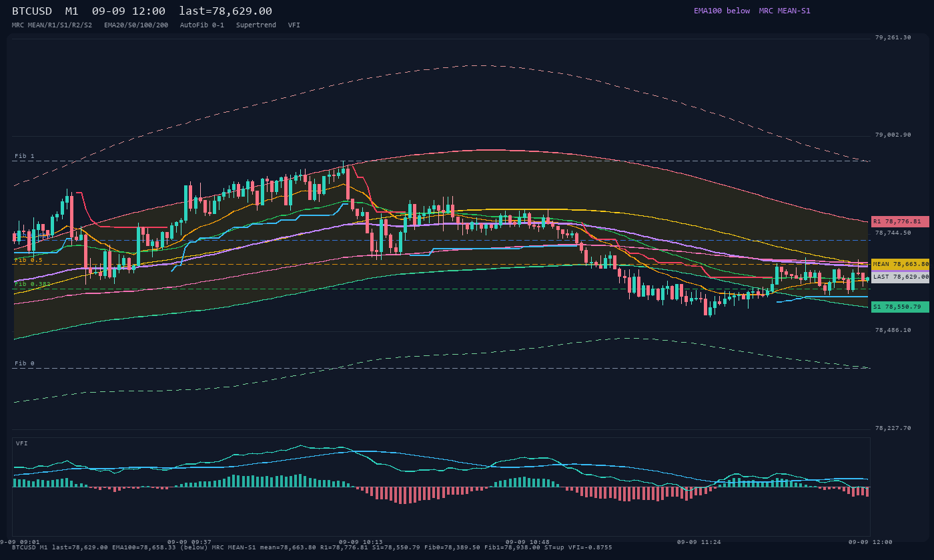Click the VFI indicator label in header

294,25
